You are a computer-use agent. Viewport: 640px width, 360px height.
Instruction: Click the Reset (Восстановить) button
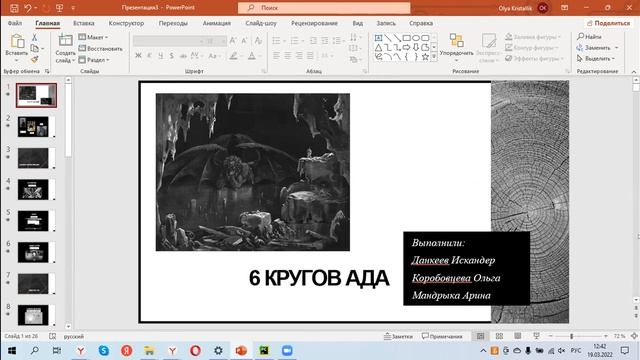[100, 49]
